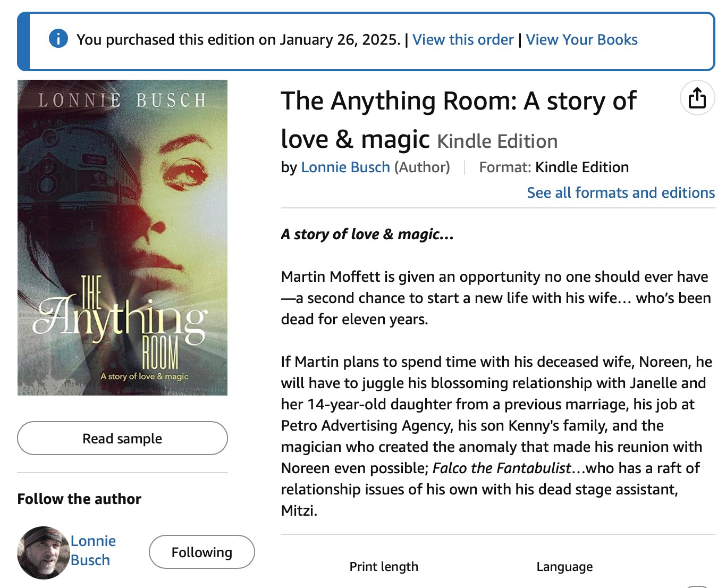Open "See all formats and editions"

620,192
